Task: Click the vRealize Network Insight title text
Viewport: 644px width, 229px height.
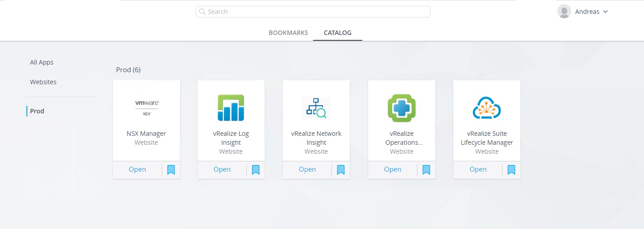Action: click(x=316, y=138)
